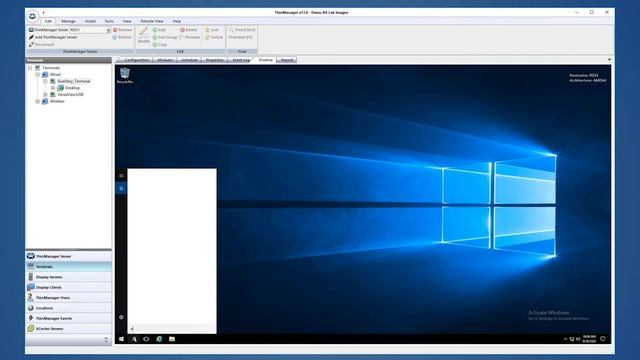Switch to the Properties tab
This screenshot has height=360, width=640.
[214, 60]
